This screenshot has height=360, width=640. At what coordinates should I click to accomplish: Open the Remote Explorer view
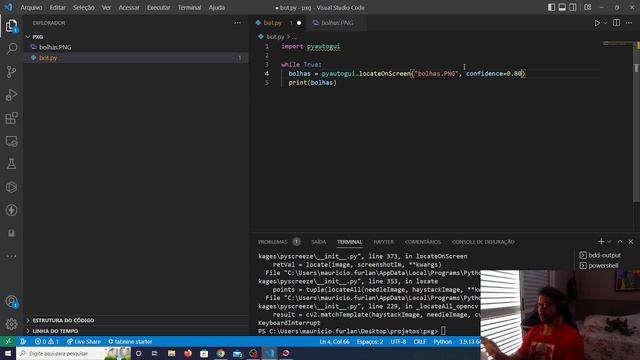point(11,141)
